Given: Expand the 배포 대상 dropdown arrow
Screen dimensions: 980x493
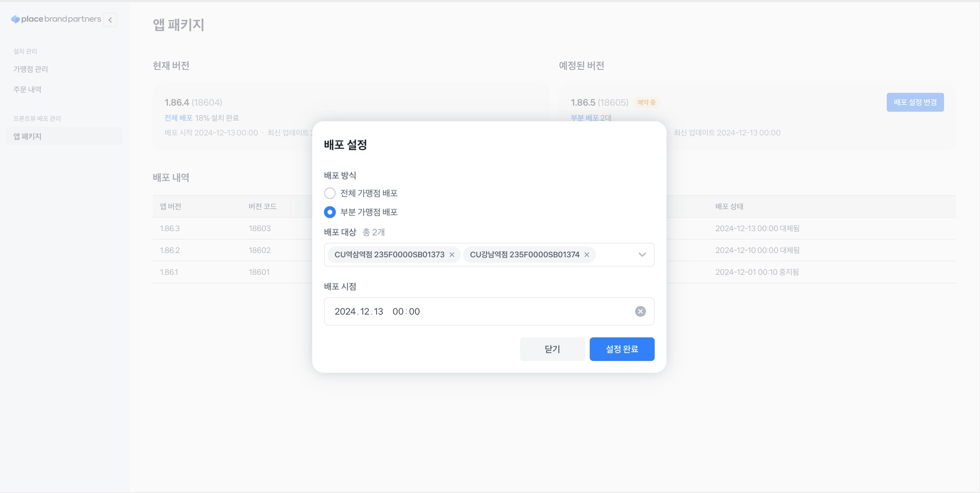Looking at the screenshot, I should 642,255.
